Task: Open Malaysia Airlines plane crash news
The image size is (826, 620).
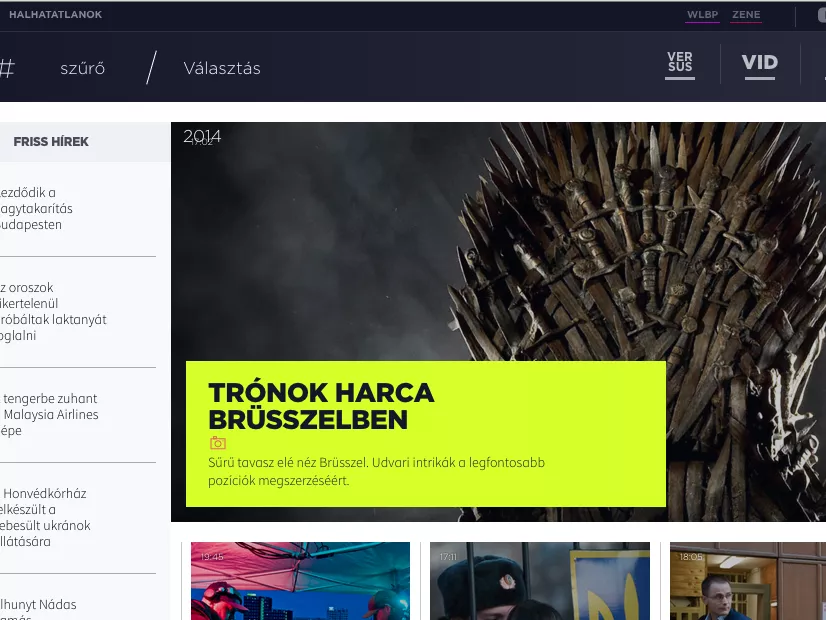Action: pos(49,415)
